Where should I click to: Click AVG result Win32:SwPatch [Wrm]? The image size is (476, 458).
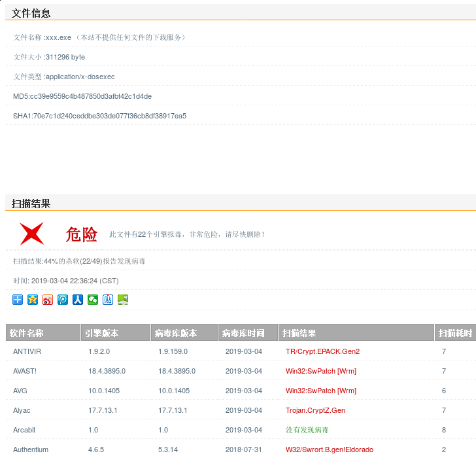click(x=321, y=391)
